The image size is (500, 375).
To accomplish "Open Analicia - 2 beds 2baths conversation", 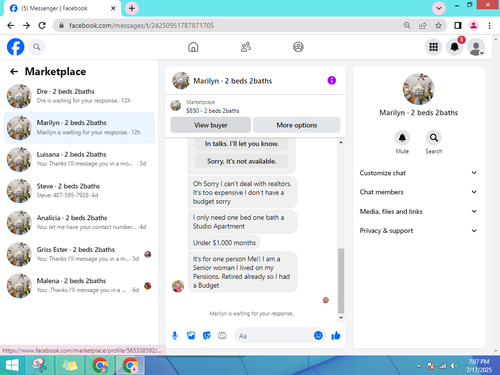I will click(79, 223).
